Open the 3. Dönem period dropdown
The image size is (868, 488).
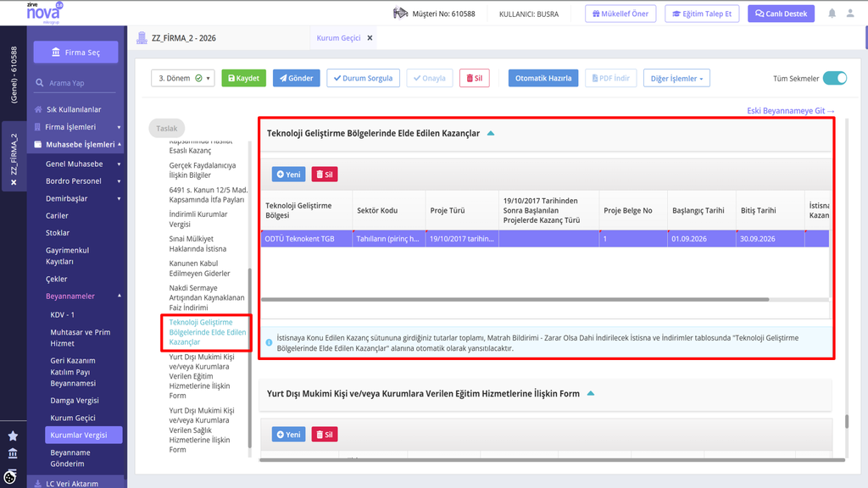(x=183, y=78)
